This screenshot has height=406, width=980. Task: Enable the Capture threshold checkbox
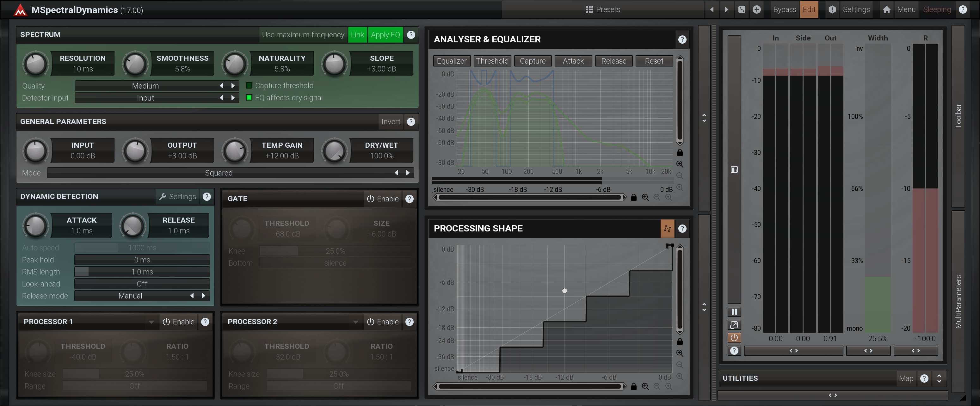point(249,86)
